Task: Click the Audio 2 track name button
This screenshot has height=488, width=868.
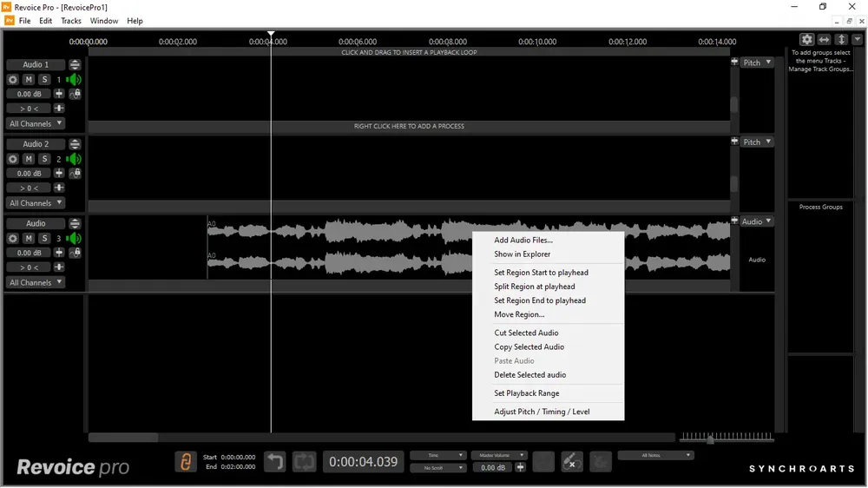Action: tap(36, 144)
